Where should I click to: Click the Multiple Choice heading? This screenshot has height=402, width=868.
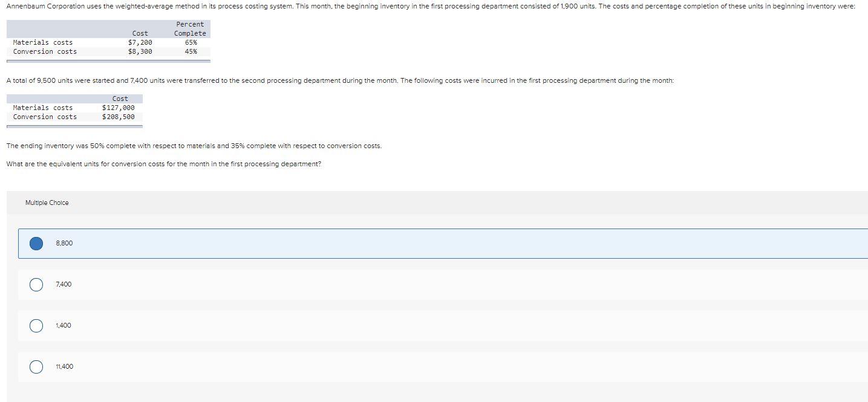pos(47,203)
